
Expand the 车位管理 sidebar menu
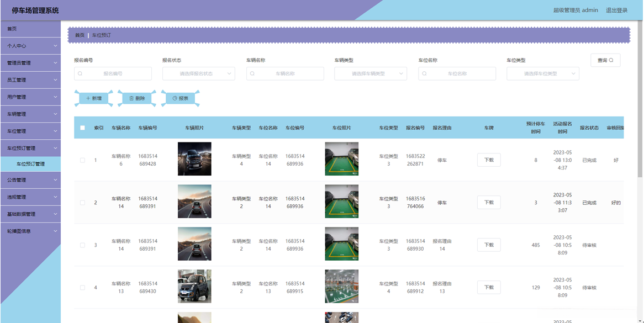pyautogui.click(x=30, y=131)
